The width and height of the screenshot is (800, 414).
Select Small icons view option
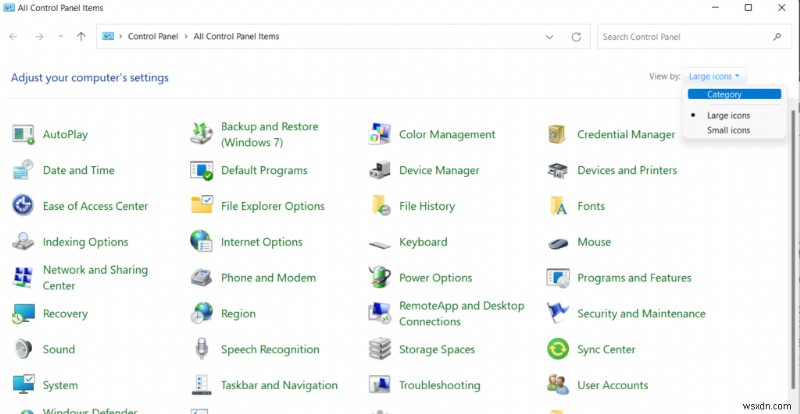click(728, 130)
